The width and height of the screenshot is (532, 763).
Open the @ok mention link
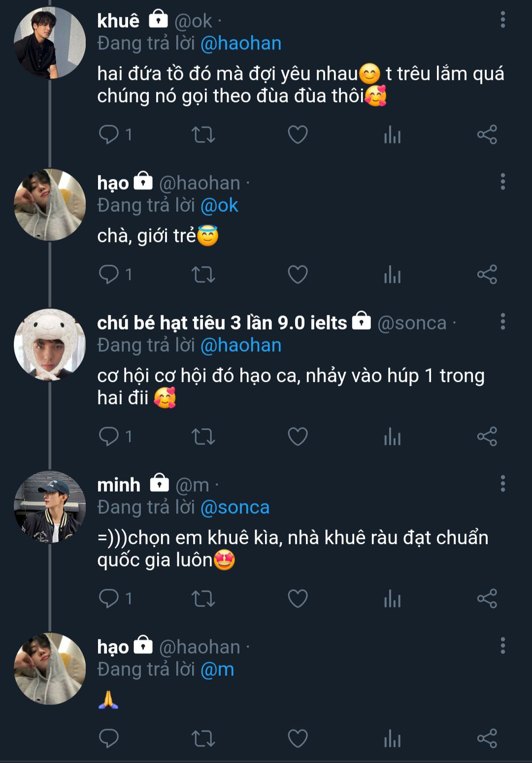click(x=219, y=205)
